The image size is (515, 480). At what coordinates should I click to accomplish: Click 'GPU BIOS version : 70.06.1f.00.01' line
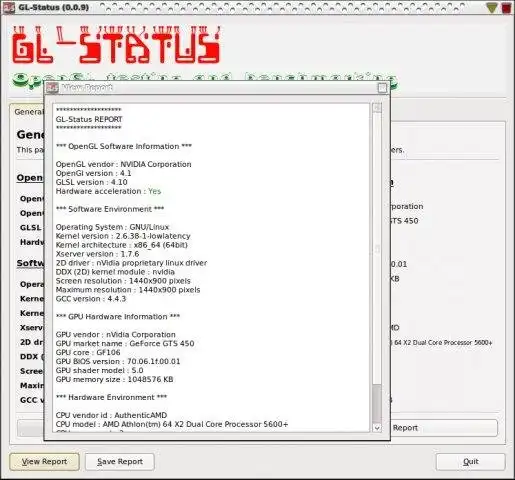point(118,362)
